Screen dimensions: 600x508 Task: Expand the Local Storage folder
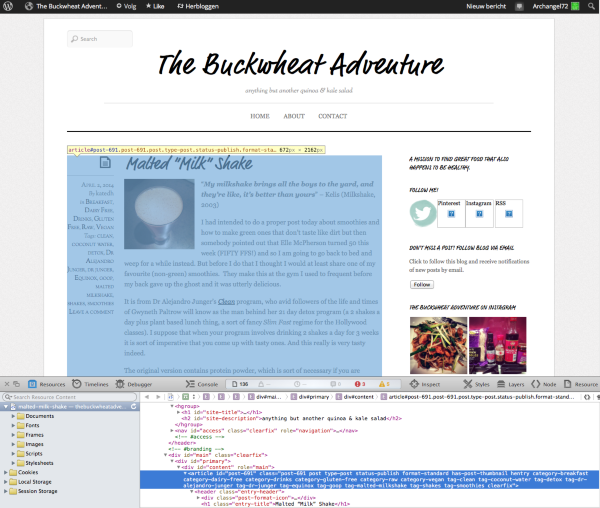tap(6, 482)
